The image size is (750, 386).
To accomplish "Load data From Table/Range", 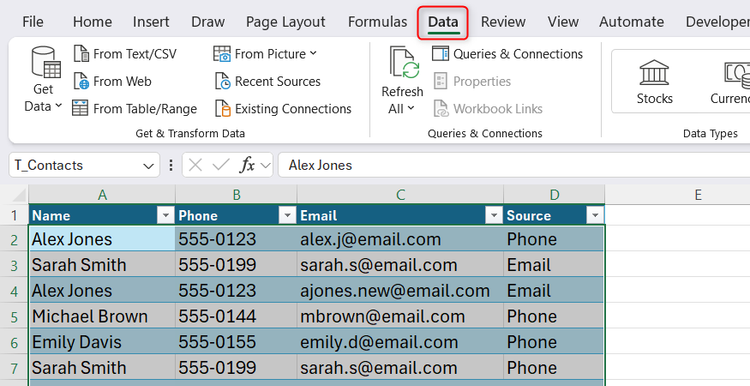I will tap(134, 109).
